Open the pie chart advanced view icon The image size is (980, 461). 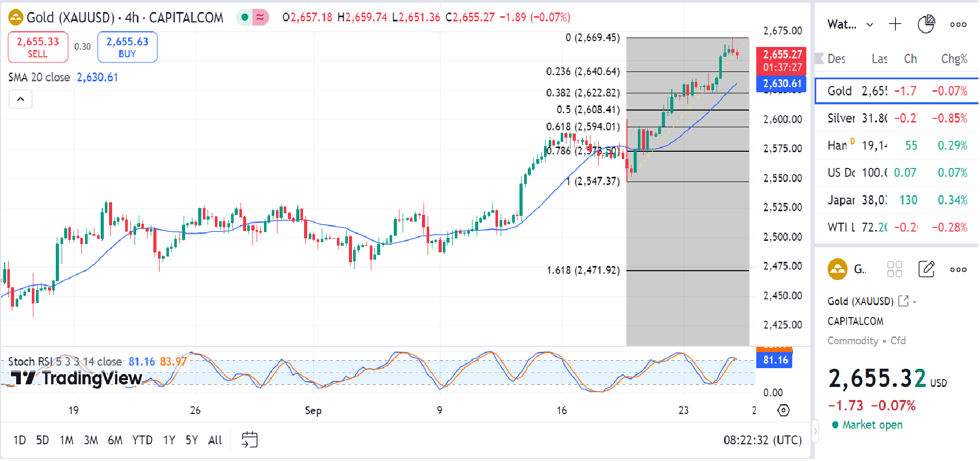pyautogui.click(x=926, y=24)
